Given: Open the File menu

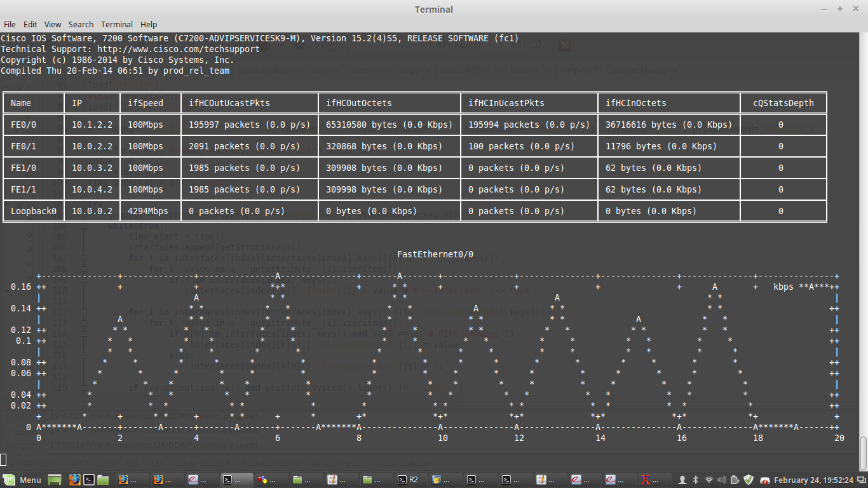Looking at the screenshot, I should click(x=10, y=24).
